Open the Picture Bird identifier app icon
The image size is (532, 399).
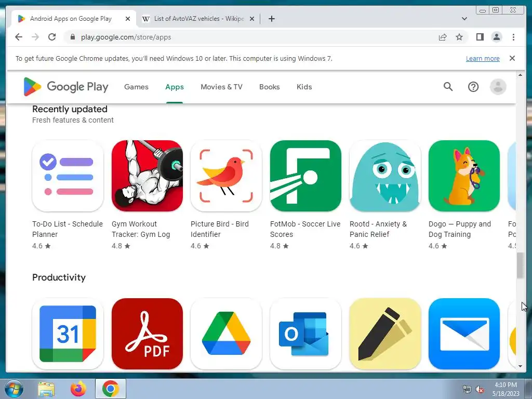tap(227, 176)
